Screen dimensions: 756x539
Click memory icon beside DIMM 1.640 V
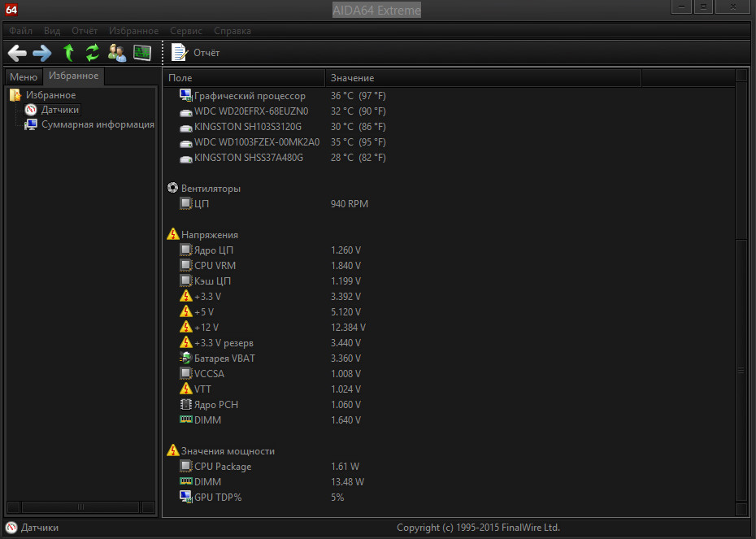pyautogui.click(x=185, y=419)
